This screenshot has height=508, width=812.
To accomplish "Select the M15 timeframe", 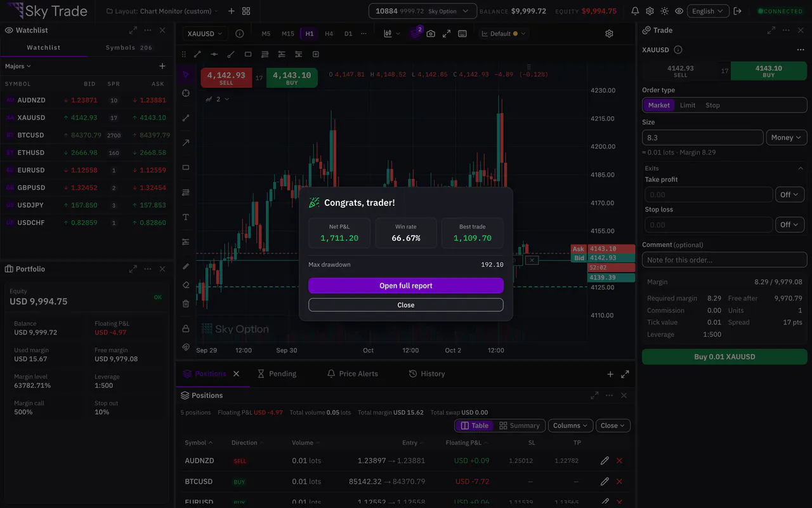I will (x=288, y=34).
